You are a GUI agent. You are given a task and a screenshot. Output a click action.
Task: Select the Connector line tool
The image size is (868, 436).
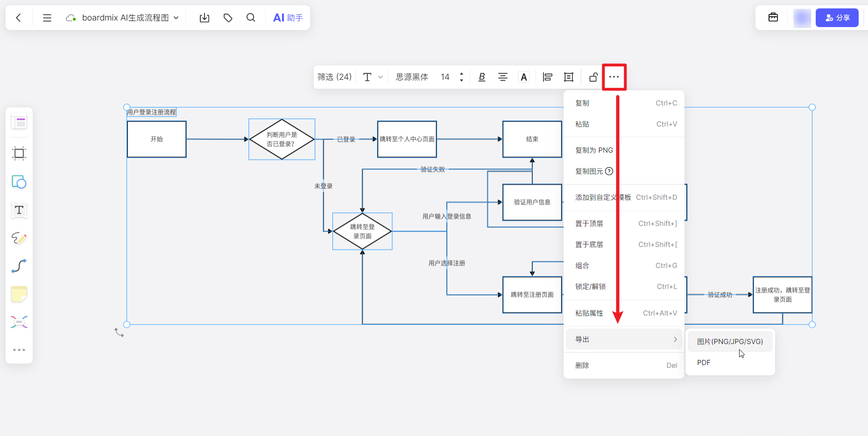click(x=19, y=266)
